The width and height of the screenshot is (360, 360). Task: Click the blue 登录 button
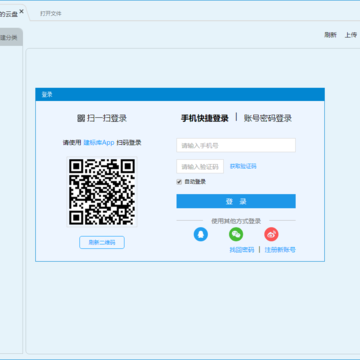[236, 201]
